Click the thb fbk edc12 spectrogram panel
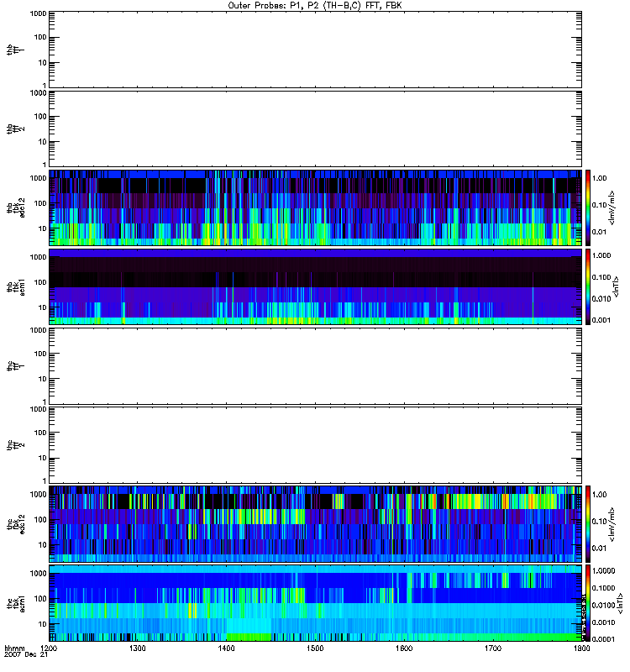 pyautogui.click(x=315, y=207)
